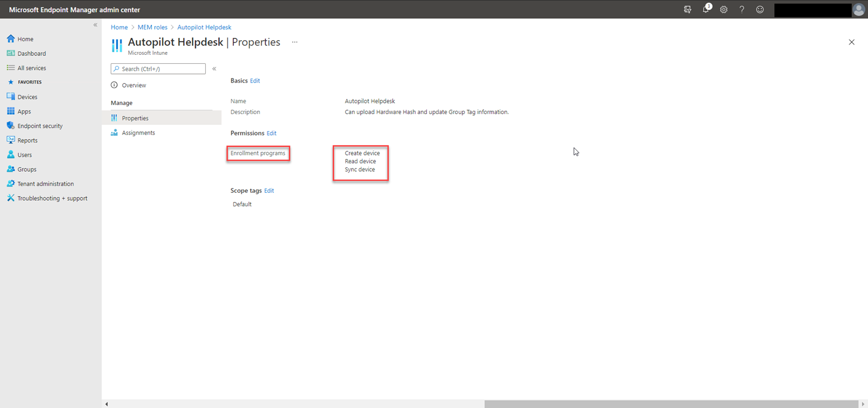Image resolution: width=868 pixels, height=408 pixels.
Task: Click the Devices icon in sidebar
Action: click(x=11, y=97)
